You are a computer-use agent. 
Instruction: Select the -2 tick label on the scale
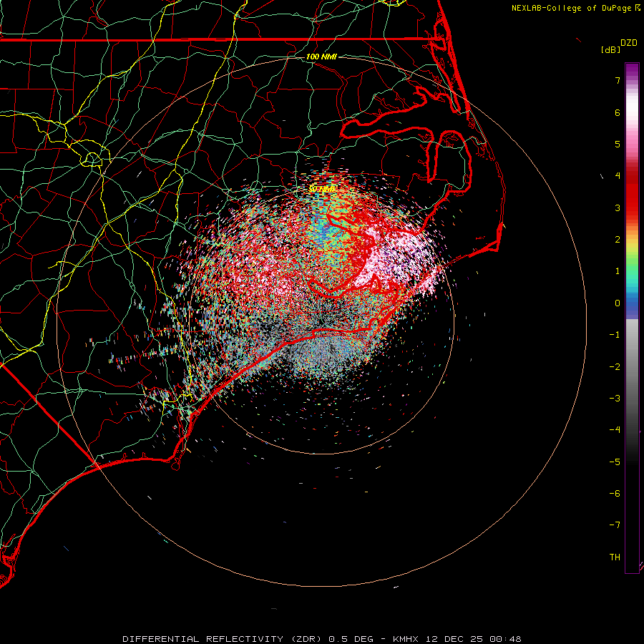click(615, 367)
